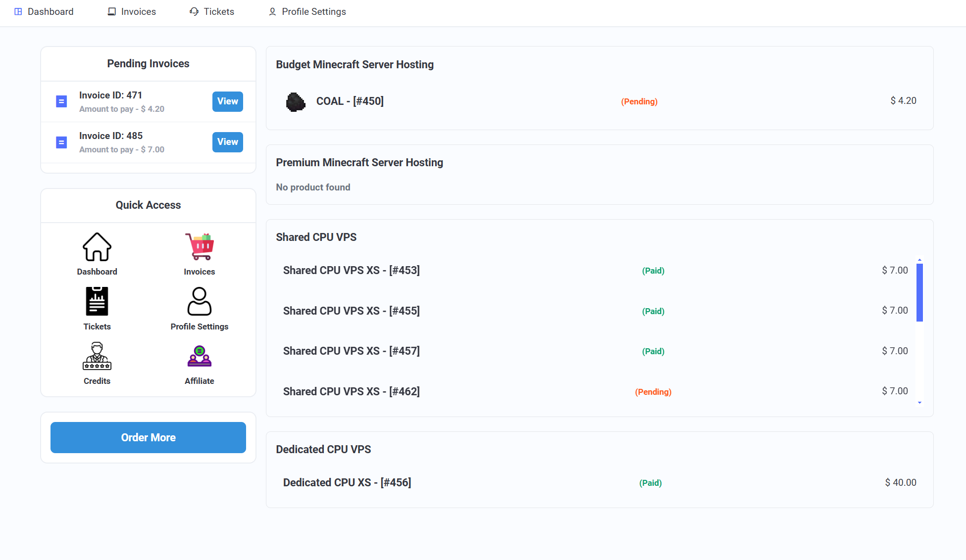The image size is (966, 560).
Task: Go to Profile Settings tab in top navigation
Action: pos(307,11)
